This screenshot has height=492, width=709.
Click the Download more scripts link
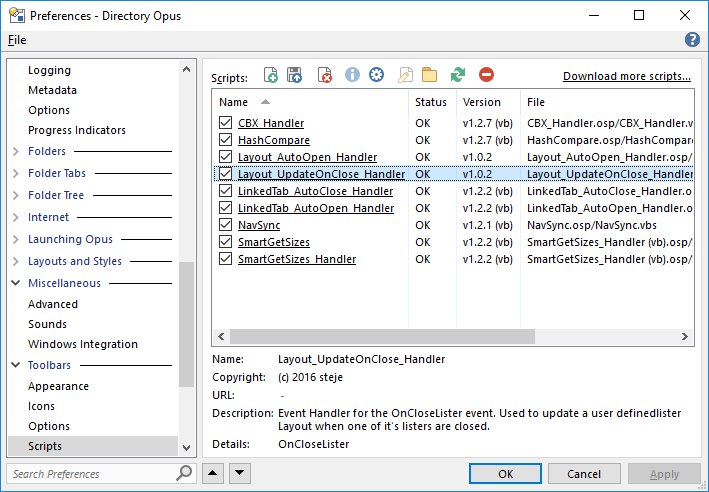(x=627, y=76)
